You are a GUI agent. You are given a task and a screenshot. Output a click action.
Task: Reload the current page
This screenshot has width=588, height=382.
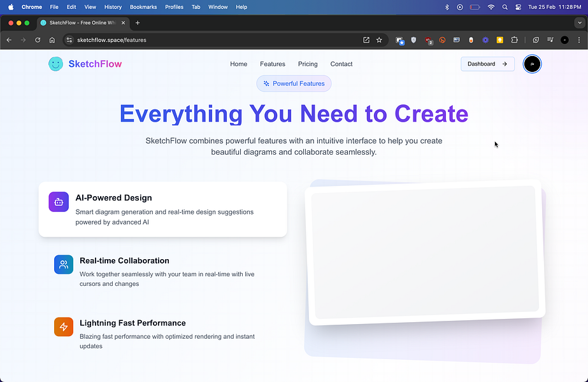click(38, 40)
